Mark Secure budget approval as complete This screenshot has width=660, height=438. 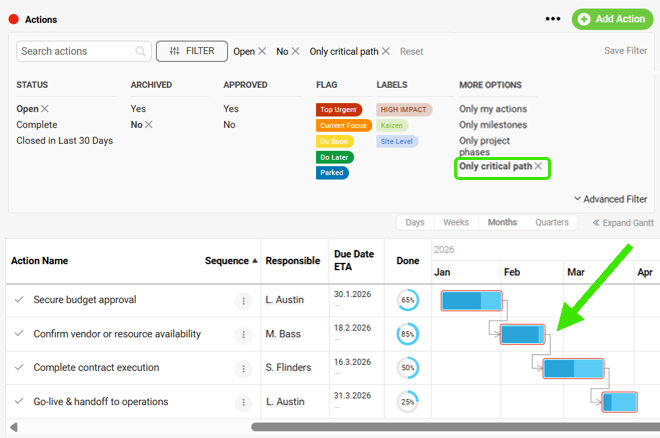coord(18,300)
